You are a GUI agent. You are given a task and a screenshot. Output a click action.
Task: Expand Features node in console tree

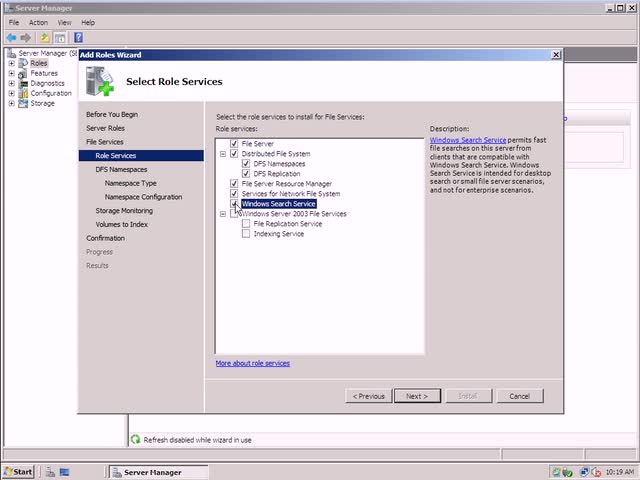click(11, 73)
